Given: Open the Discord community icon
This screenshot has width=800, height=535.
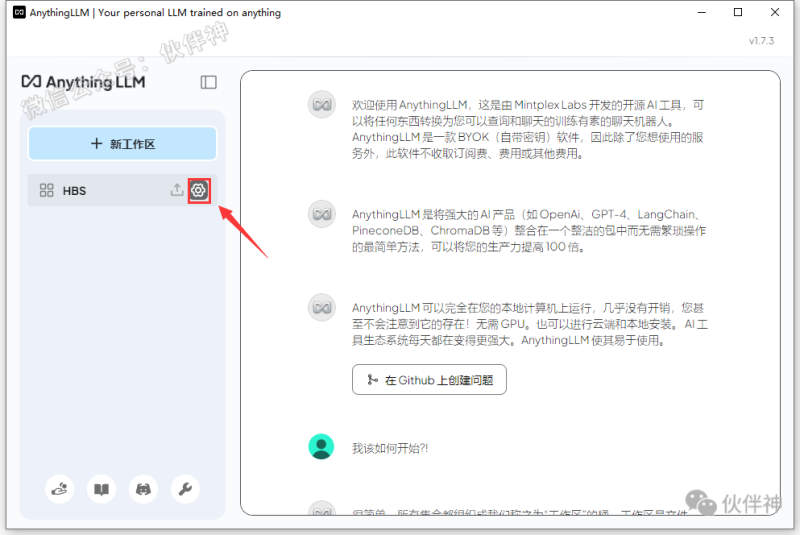Looking at the screenshot, I should tap(143, 489).
